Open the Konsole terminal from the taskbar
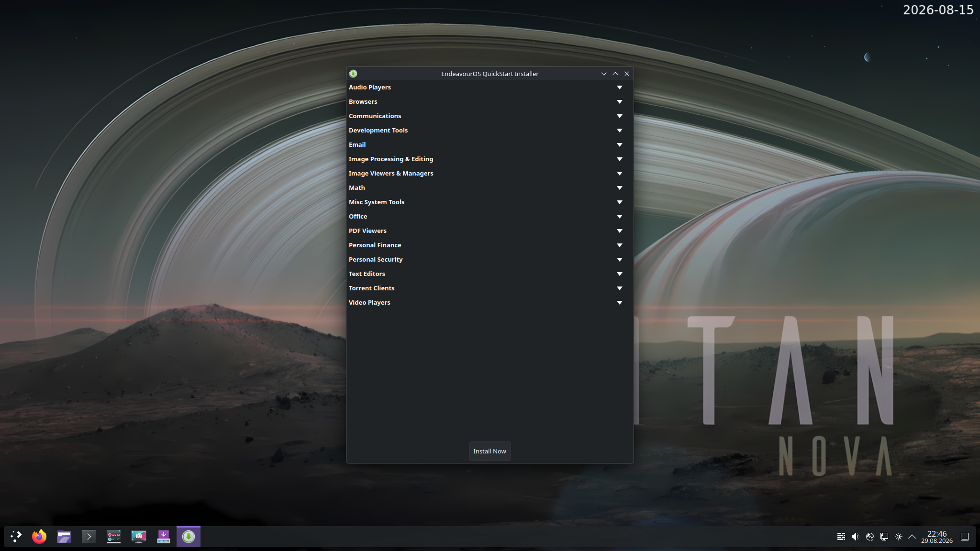The image size is (980, 551). [89, 537]
